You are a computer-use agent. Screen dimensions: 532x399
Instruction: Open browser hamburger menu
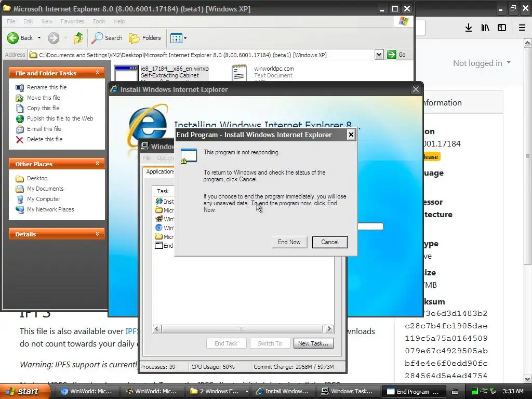[522, 28]
